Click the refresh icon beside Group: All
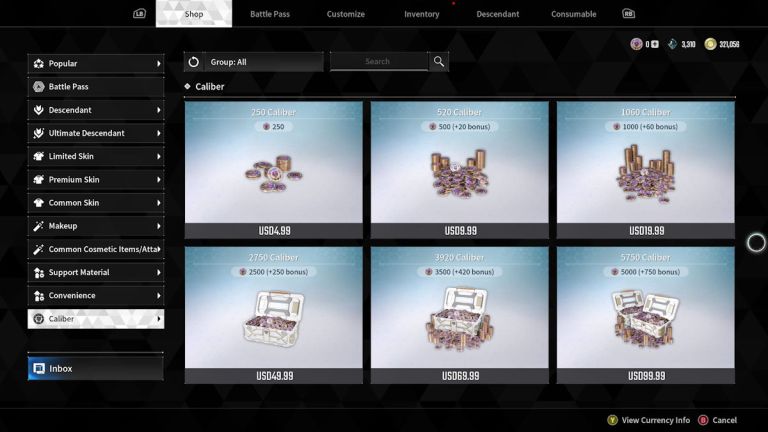 pos(193,62)
